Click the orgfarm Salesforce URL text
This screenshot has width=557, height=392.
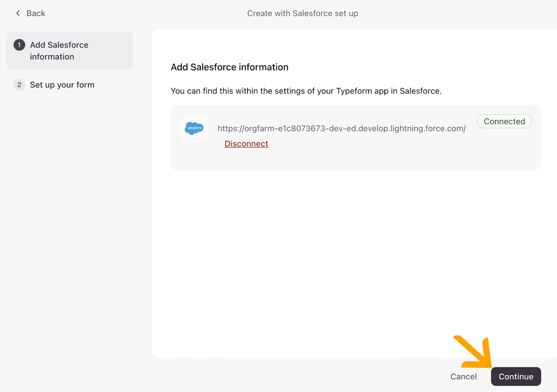tap(341, 128)
